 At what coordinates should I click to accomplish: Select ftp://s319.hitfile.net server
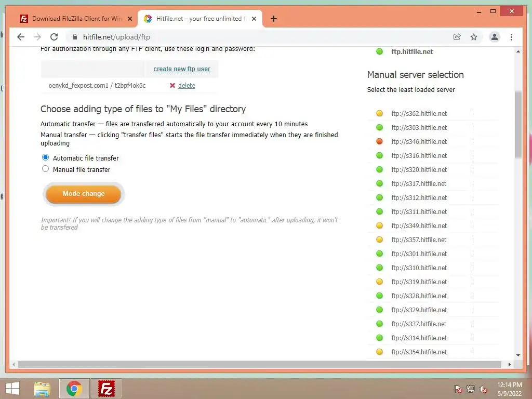point(419,282)
